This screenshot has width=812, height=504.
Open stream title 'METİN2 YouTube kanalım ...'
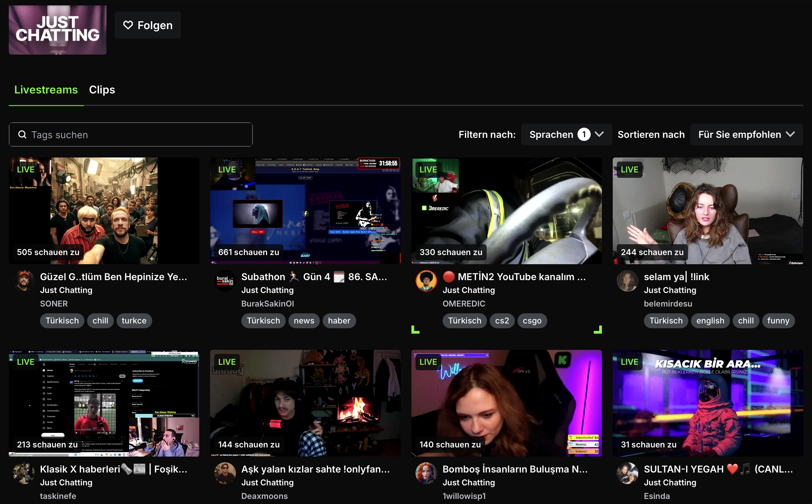click(514, 277)
